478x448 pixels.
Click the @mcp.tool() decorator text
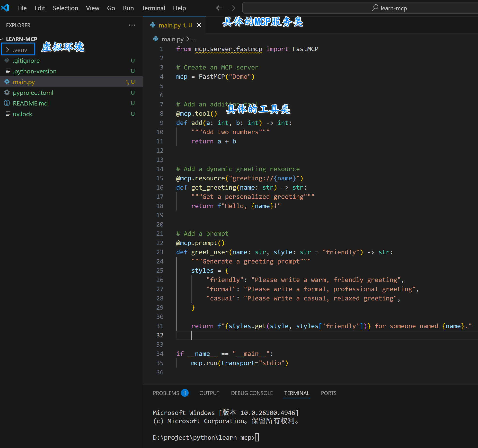point(196,114)
